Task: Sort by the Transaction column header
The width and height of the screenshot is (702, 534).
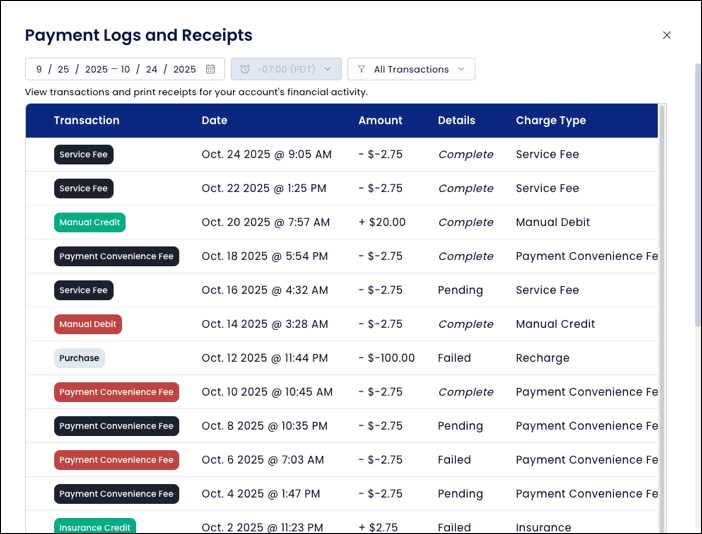Action: pos(86,120)
